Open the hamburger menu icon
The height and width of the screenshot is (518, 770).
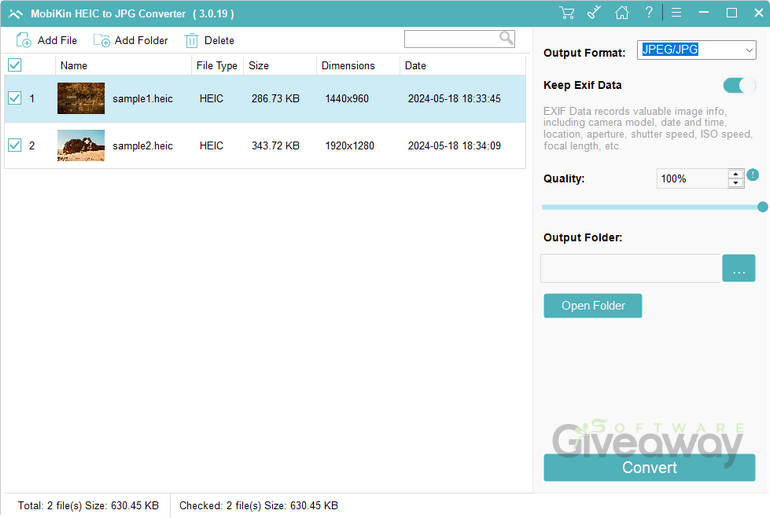pos(676,13)
